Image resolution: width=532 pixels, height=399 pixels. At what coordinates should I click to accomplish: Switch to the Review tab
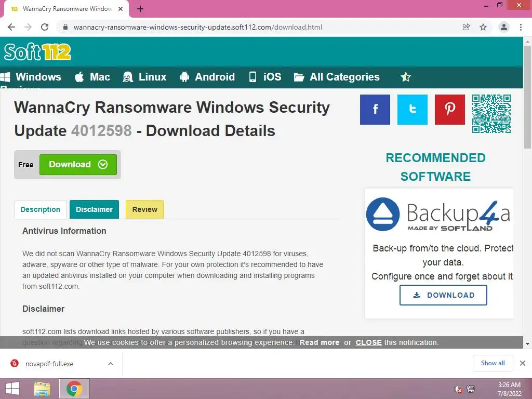pos(144,209)
